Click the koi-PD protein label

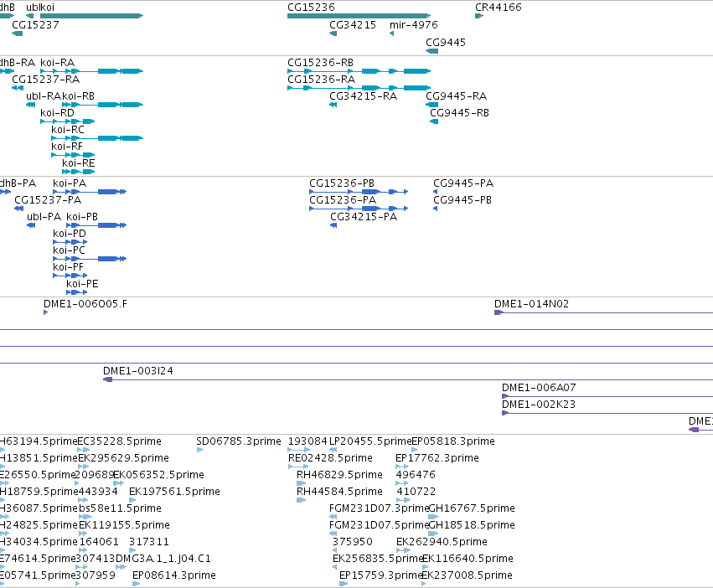click(70, 235)
